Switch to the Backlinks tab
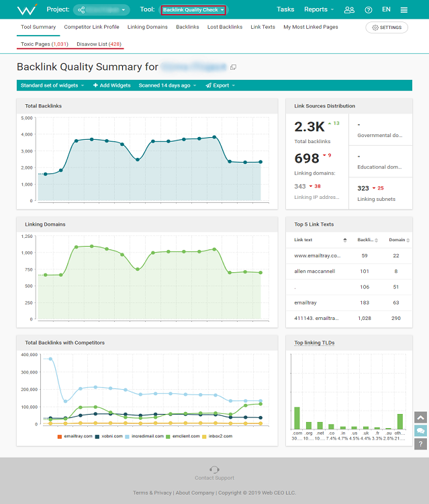 point(187,27)
